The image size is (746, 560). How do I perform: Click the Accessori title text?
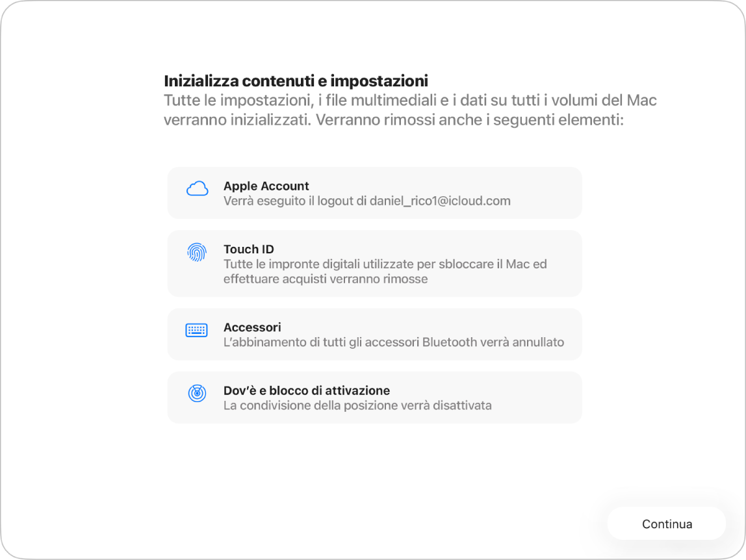[252, 328]
